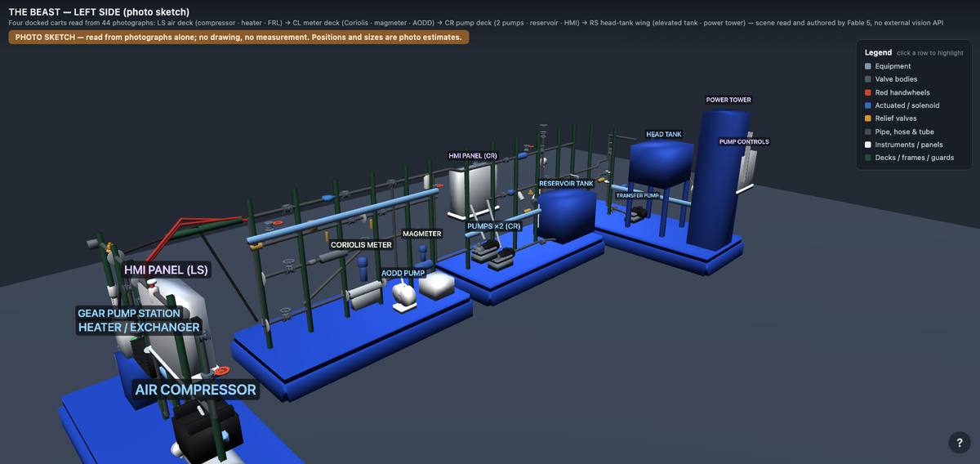Screen dimensions: 980x464
Task: Click THE BEAST — LEFT SIDE title
Action: click(x=99, y=11)
